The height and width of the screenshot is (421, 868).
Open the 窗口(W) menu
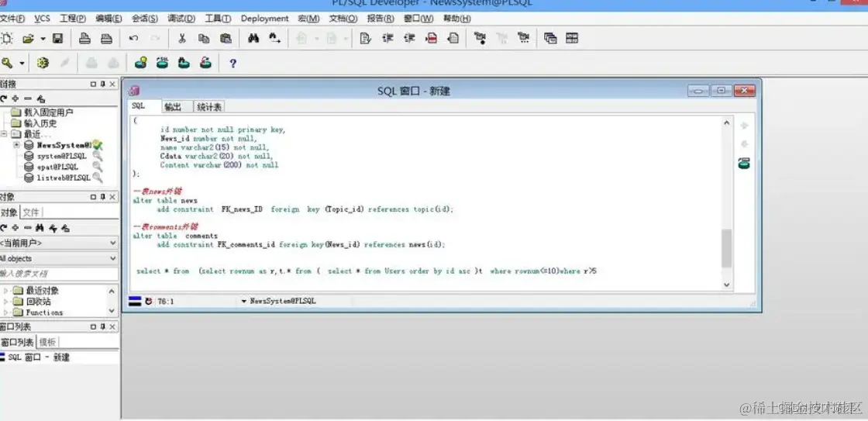point(418,19)
